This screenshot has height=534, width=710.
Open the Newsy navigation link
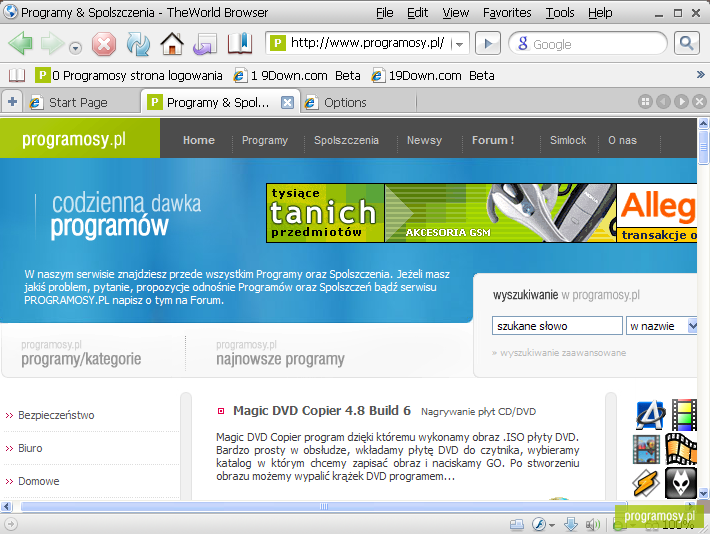424,140
